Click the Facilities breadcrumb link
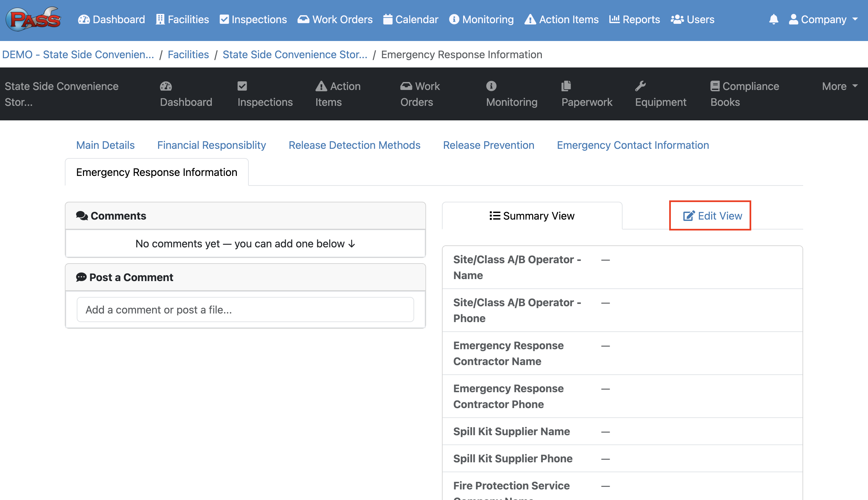868x500 pixels. [x=188, y=55]
